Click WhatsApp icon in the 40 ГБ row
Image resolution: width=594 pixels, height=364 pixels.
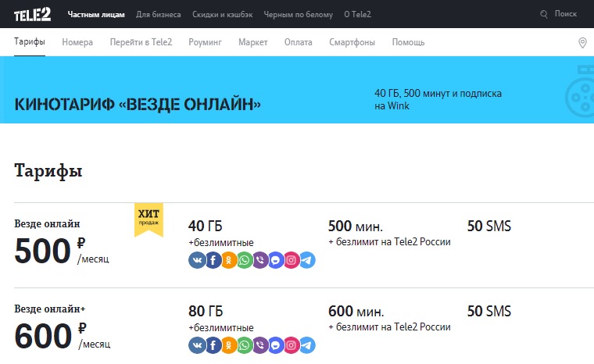coord(245,260)
